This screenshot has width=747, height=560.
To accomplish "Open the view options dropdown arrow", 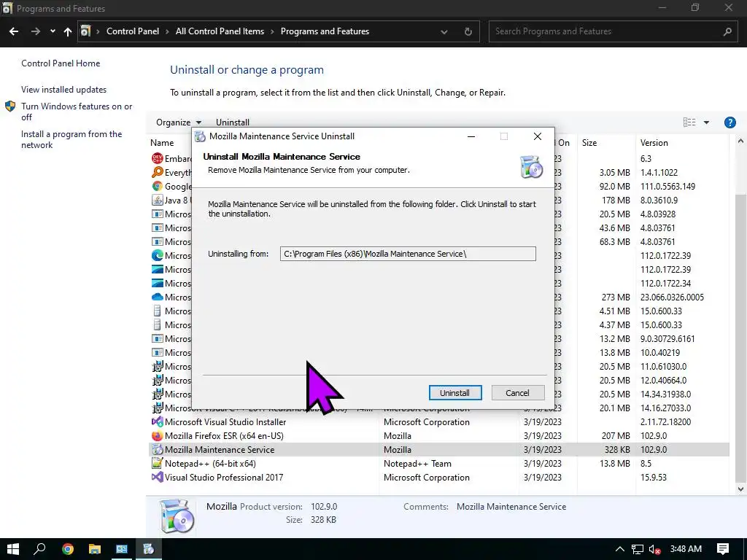I will point(706,122).
